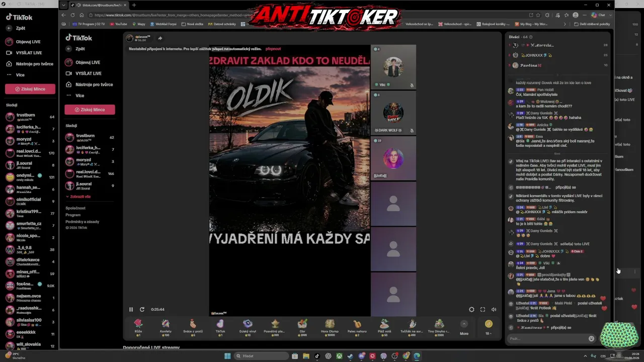644x362 pixels.
Task: Choose the Posvátný pla... gift
Action: tap(275, 327)
